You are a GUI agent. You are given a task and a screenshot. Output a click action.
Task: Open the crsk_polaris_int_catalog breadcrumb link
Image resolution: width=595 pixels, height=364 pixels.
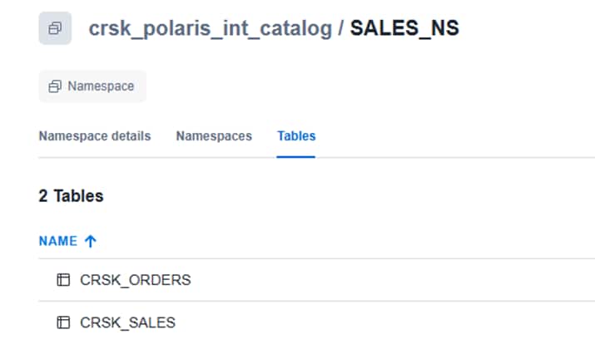coord(211,28)
